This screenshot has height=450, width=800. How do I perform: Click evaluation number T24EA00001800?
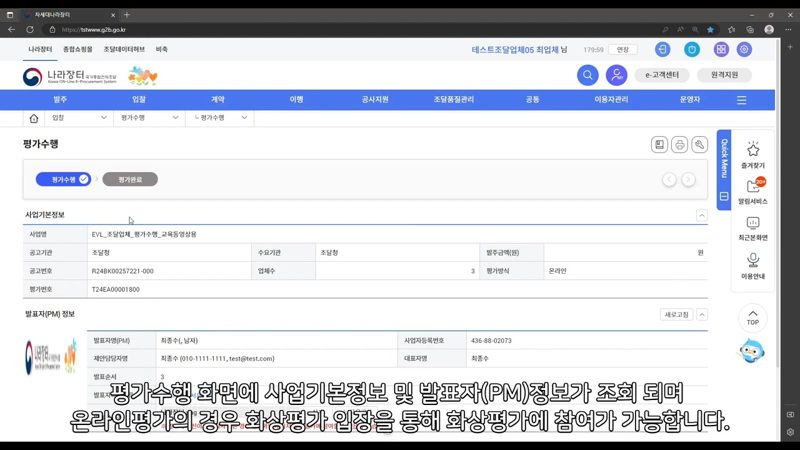point(116,290)
